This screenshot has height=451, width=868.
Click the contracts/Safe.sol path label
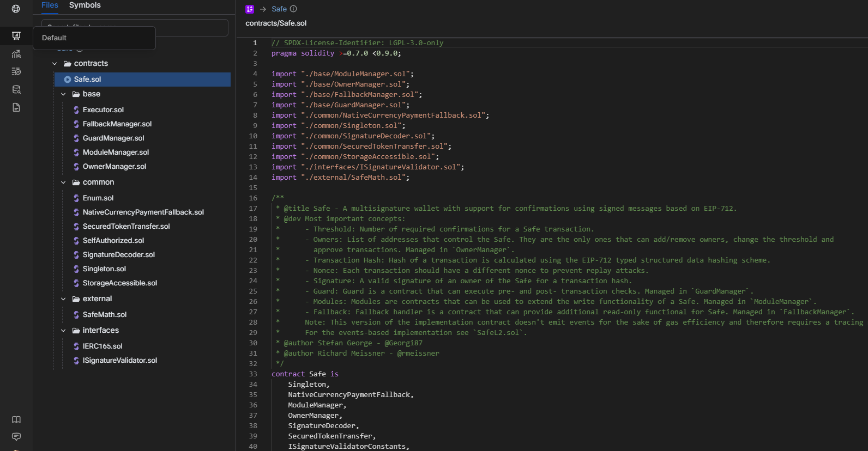point(276,23)
